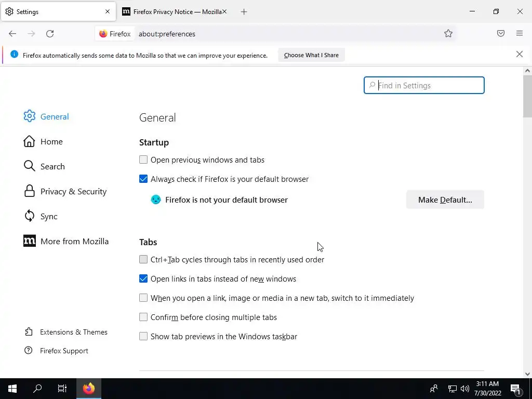Click the Startup section heading
Screen dimensions: 532x399
coord(154,142)
